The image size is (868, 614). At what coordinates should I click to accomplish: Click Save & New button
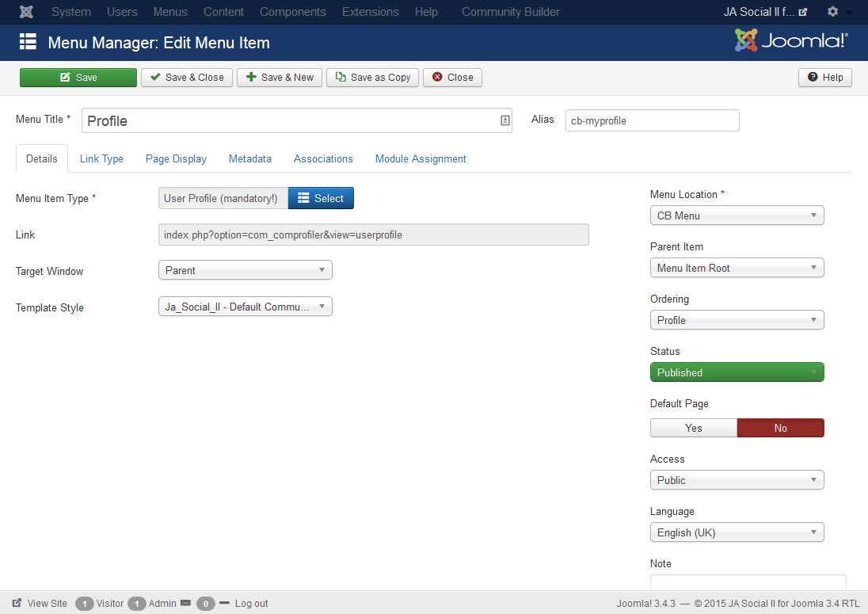(x=280, y=78)
